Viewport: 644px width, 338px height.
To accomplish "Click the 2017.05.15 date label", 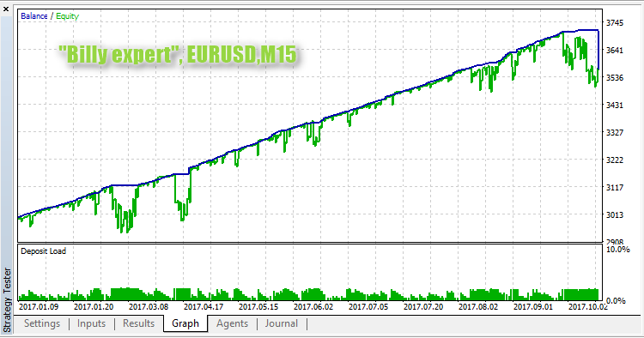I will tap(258, 307).
